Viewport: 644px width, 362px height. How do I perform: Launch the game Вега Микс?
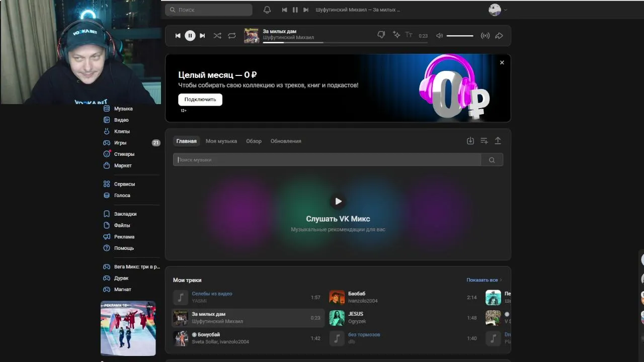pyautogui.click(x=132, y=267)
